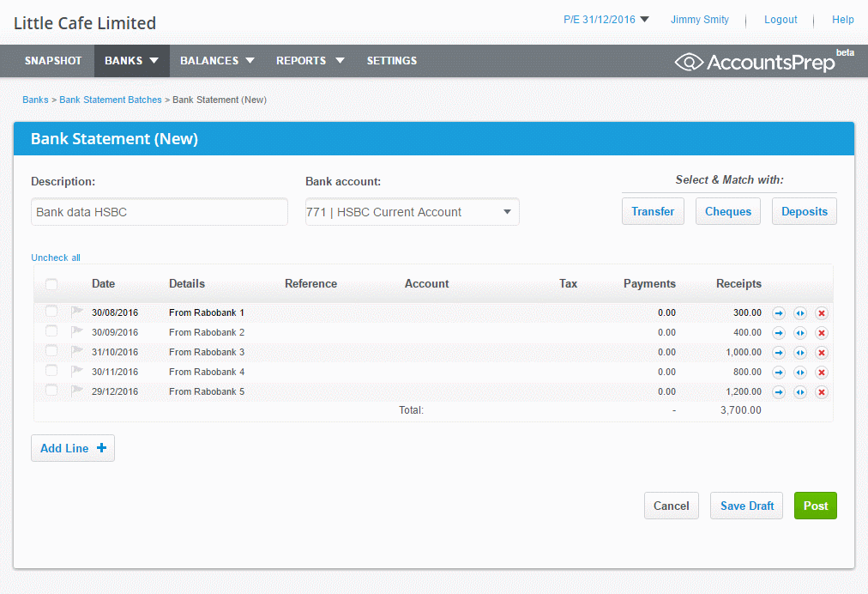Add a new line with Add Line
Image resolution: width=868 pixels, height=594 pixels.
coord(73,448)
